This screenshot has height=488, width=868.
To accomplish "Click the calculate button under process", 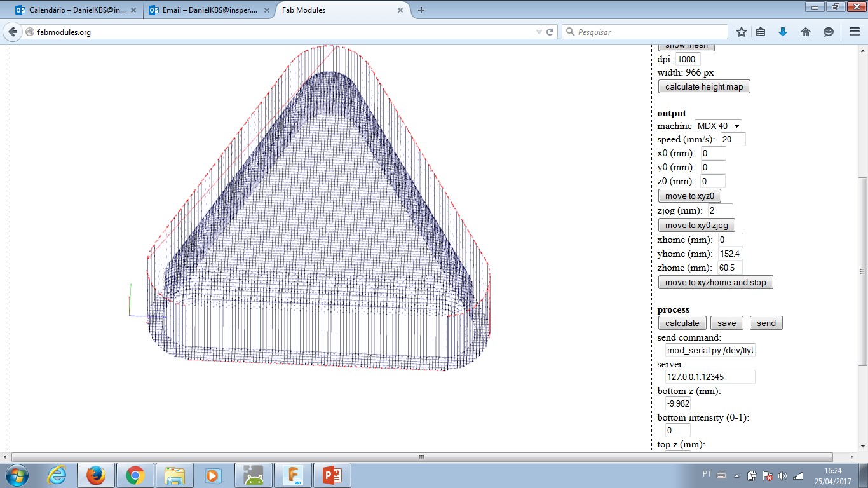I will (682, 323).
